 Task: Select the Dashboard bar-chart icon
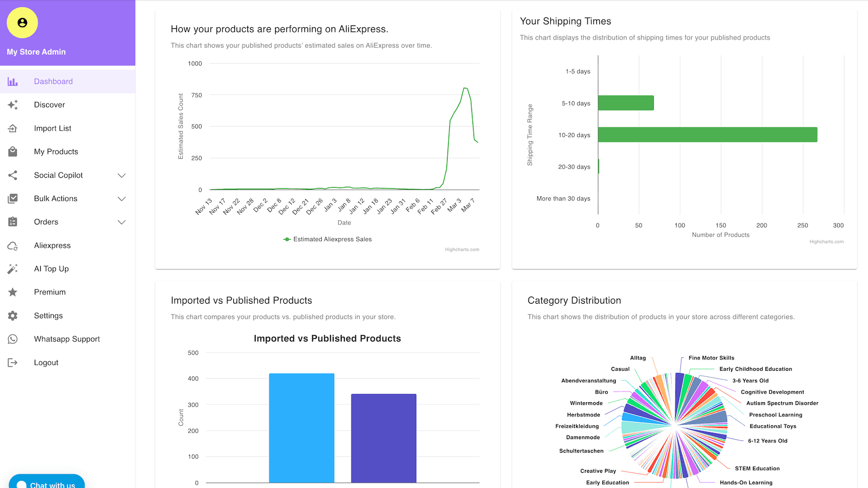[12, 81]
